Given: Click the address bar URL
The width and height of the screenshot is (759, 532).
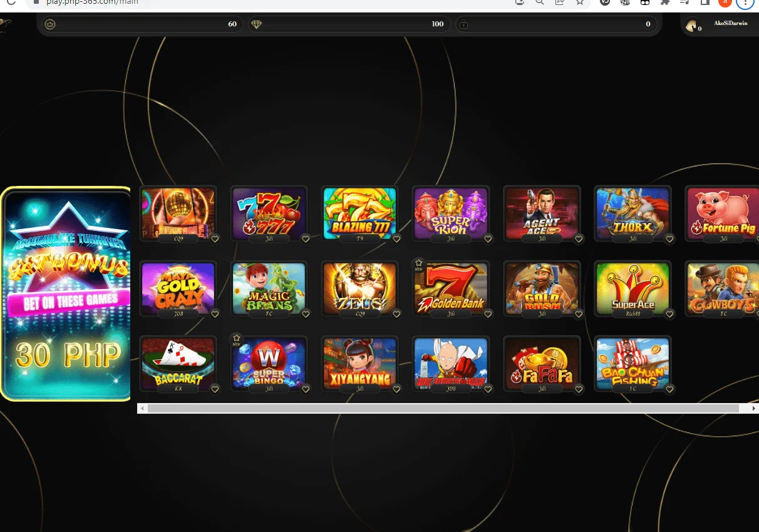Looking at the screenshot, I should (93, 3).
